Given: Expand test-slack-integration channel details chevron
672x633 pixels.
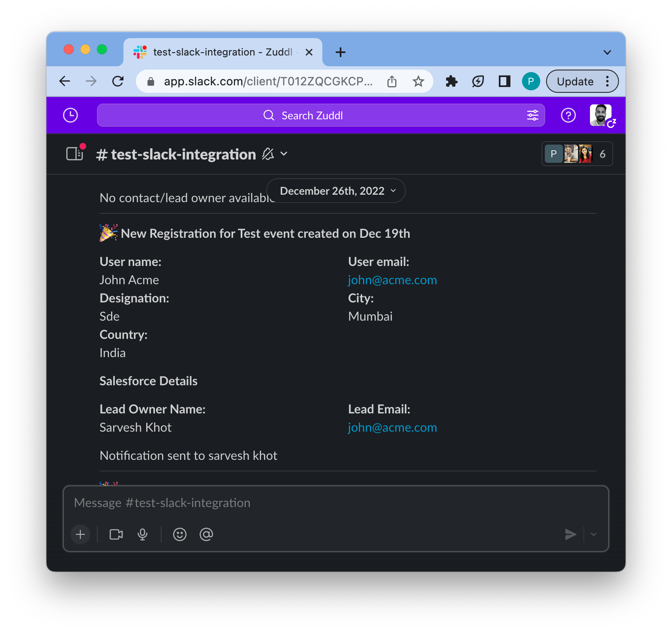Looking at the screenshot, I should [x=284, y=154].
